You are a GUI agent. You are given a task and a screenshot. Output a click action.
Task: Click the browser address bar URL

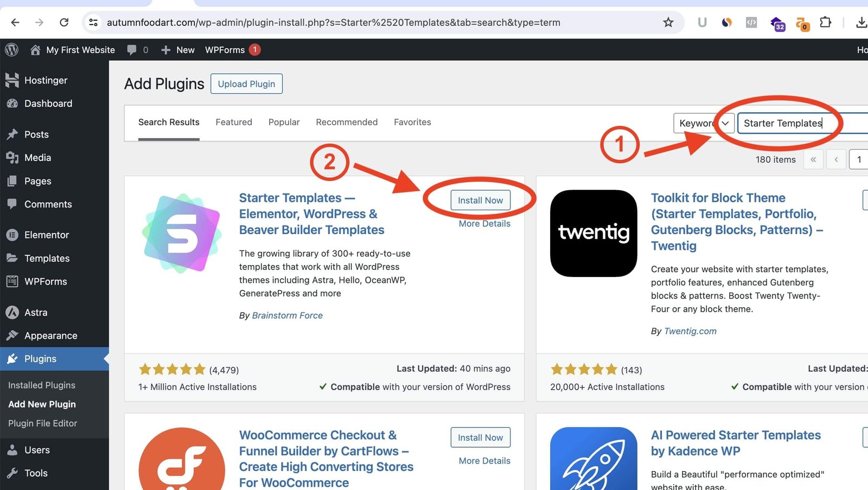point(334,22)
